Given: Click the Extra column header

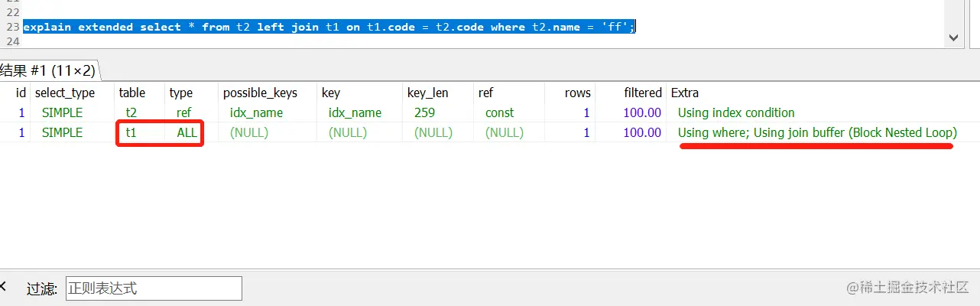Looking at the screenshot, I should (x=685, y=93).
